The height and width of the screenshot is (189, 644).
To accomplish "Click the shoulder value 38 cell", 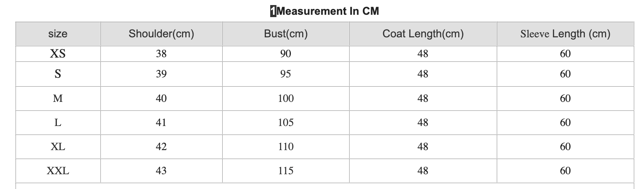I will pyautogui.click(x=161, y=54).
